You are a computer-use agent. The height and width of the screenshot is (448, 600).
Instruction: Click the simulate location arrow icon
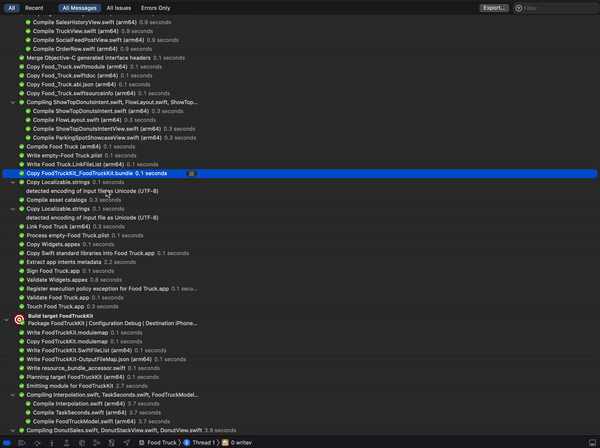[x=127, y=443]
